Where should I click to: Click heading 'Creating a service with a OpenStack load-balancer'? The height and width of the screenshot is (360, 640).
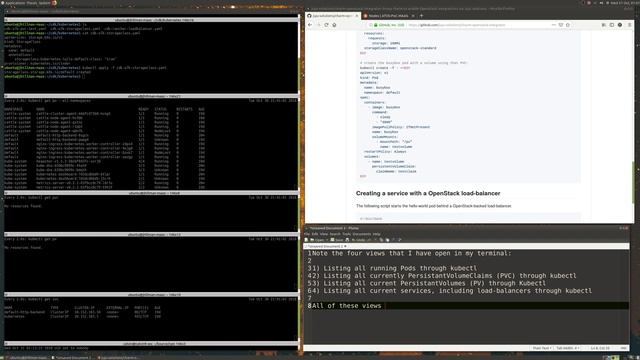tap(428, 193)
